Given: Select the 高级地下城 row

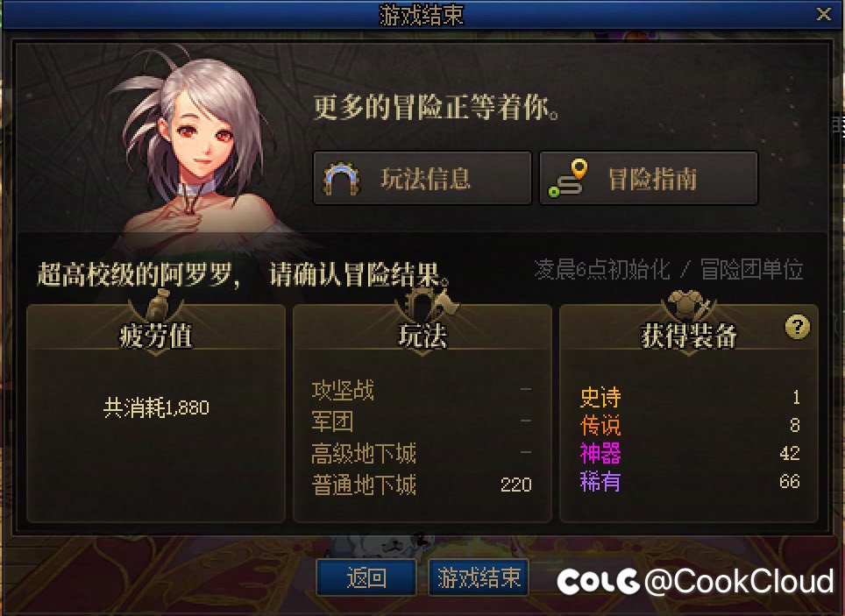Looking at the screenshot, I should coord(422,453).
